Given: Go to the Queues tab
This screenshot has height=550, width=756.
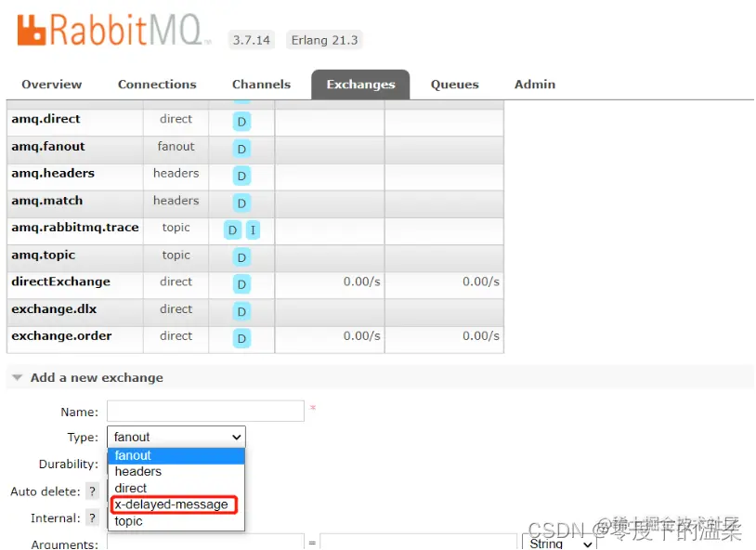Looking at the screenshot, I should (x=455, y=85).
